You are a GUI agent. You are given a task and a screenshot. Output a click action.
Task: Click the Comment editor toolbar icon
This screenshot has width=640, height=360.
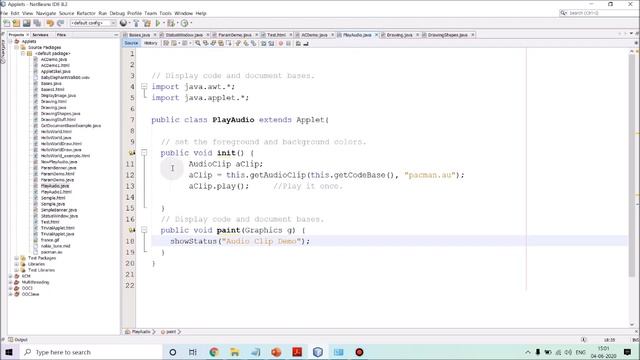click(x=298, y=43)
